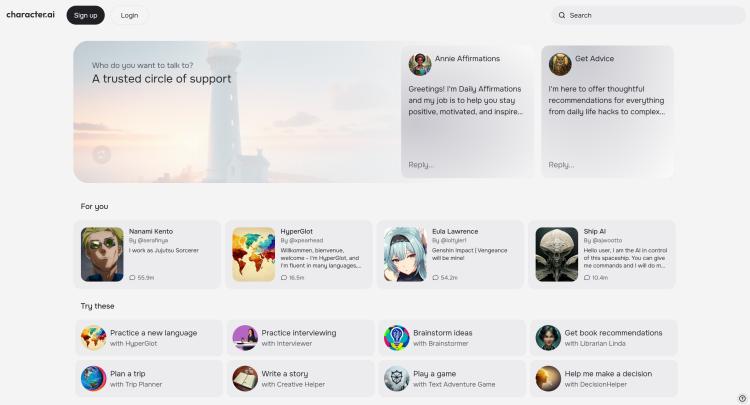Click Reply field under Annie Affirmations
Screen dimensions: 750x405
point(467,164)
